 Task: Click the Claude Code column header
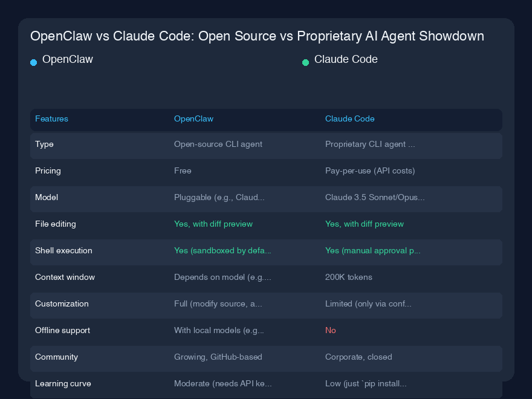(x=350, y=118)
